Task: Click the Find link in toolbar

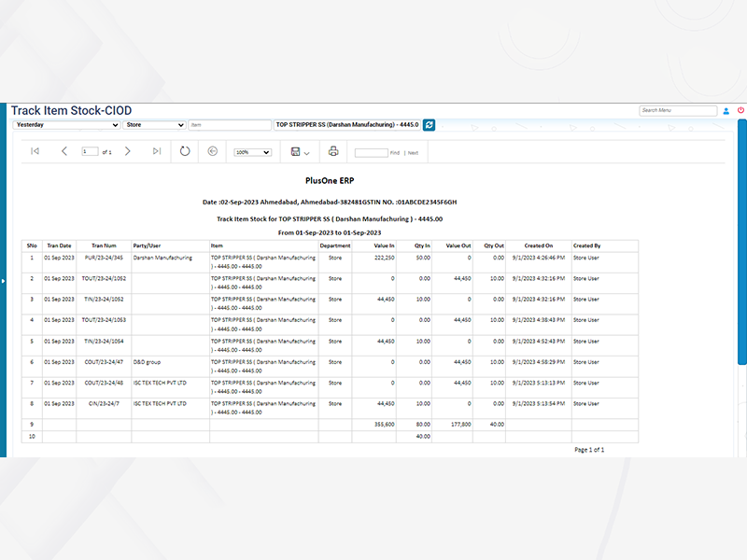Action: click(395, 152)
